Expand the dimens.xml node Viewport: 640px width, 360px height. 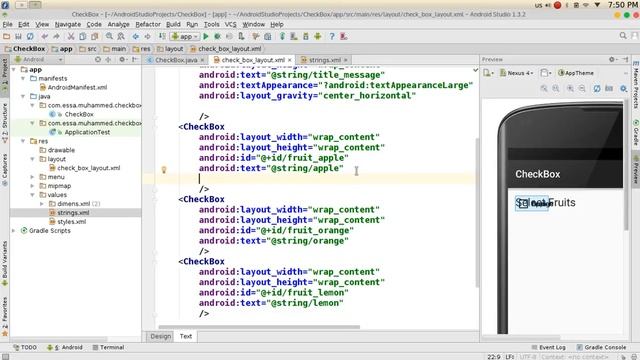42,204
